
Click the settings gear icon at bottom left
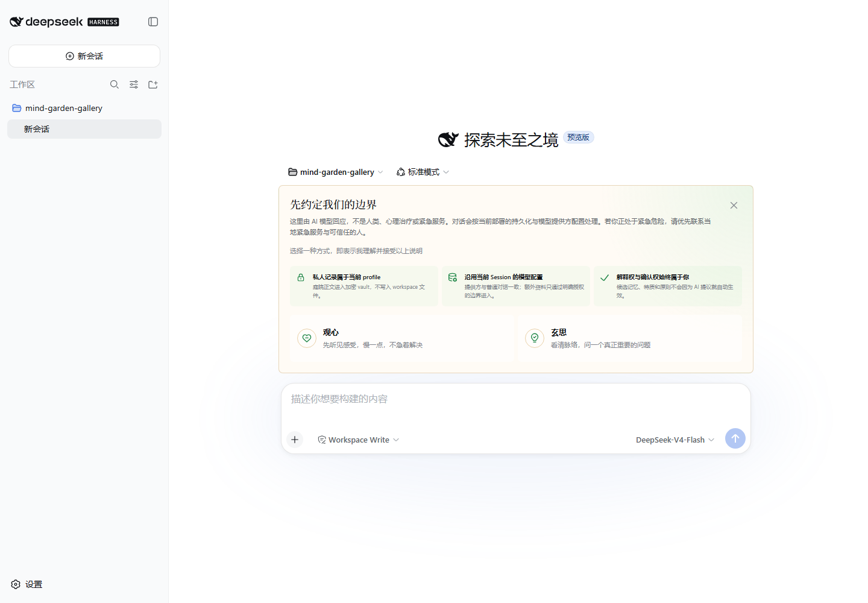click(16, 584)
